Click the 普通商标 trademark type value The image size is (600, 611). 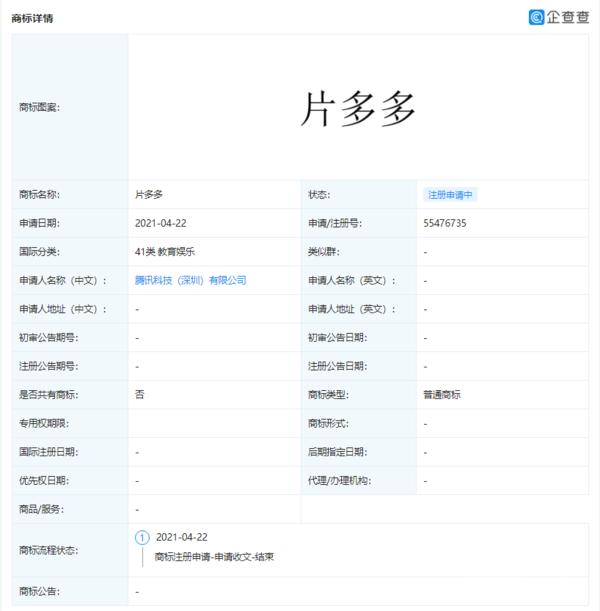tap(442, 395)
